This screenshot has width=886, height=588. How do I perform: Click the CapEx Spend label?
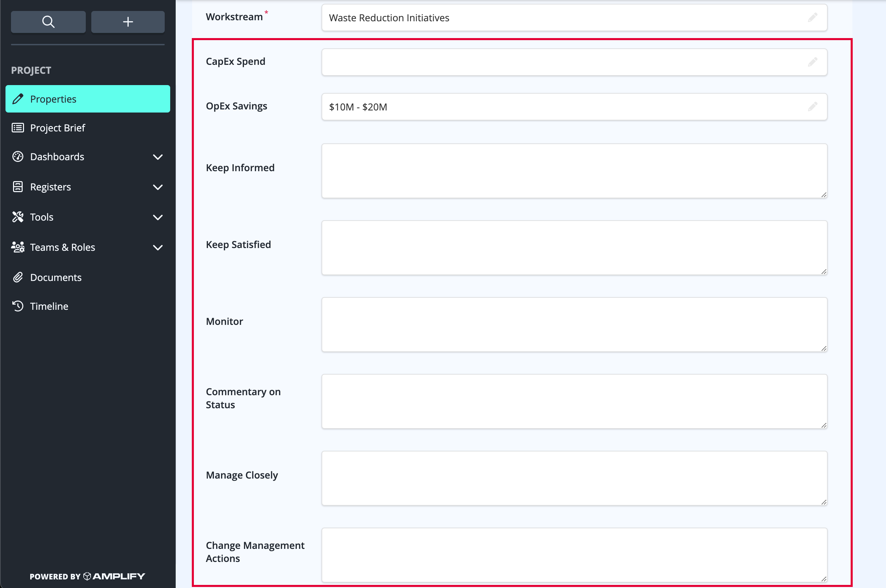[235, 61]
